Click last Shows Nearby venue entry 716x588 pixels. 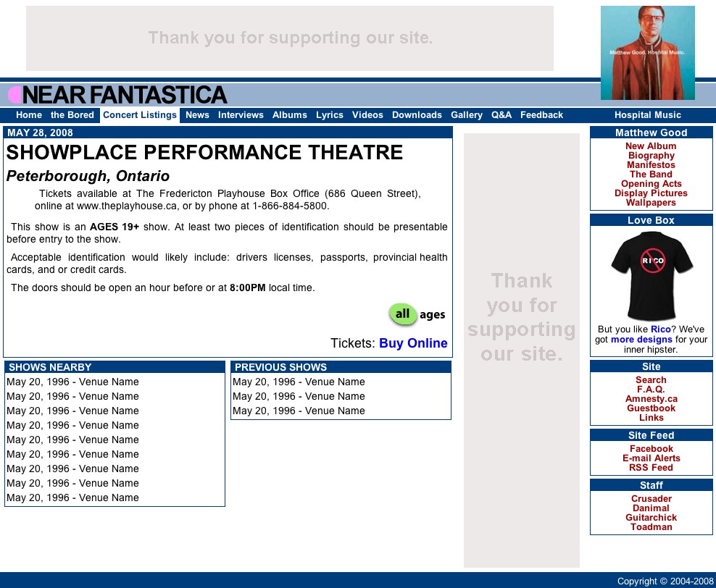[72, 497]
